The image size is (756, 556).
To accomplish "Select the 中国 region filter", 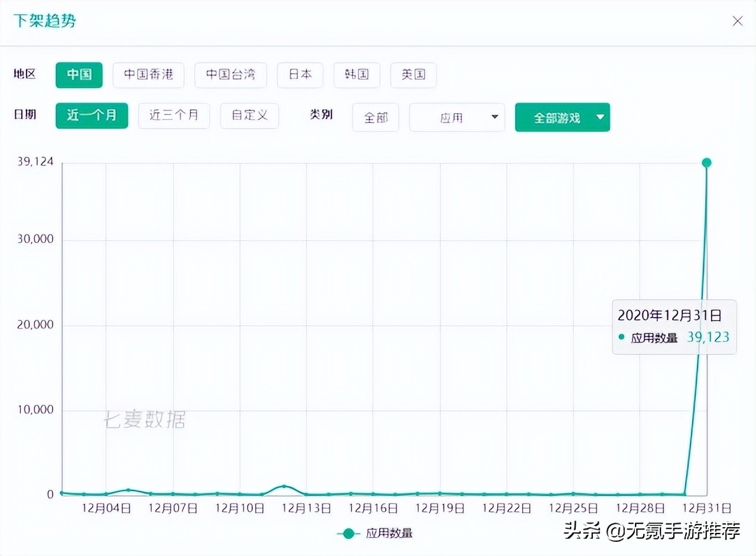I will click(79, 75).
